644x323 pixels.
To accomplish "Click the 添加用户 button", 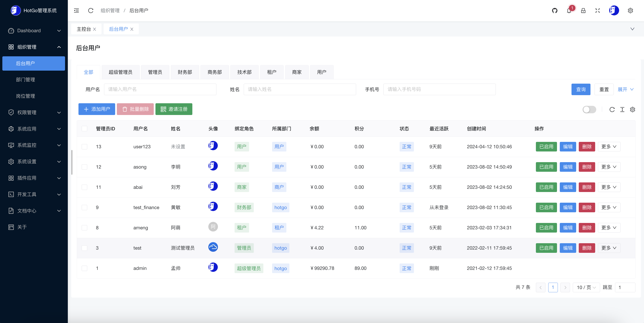I will [97, 109].
